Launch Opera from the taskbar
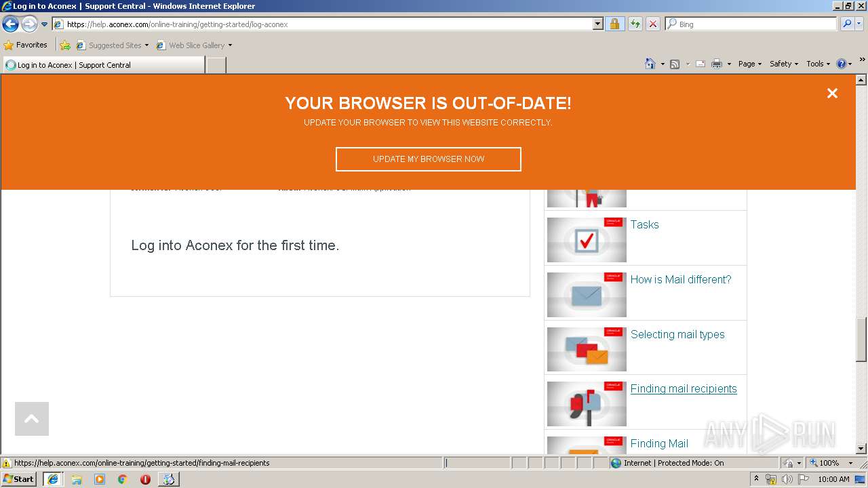The image size is (868, 488). (x=145, y=479)
